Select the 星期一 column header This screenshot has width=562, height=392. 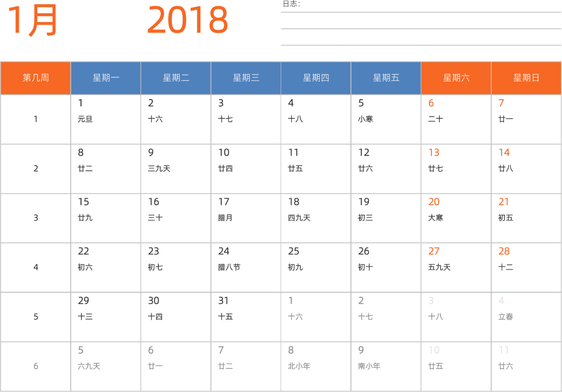tap(106, 78)
